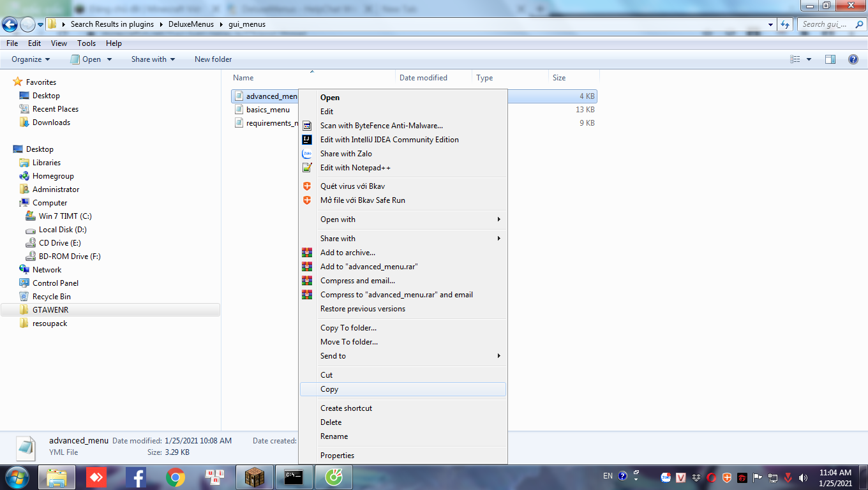
Task: Open Control Panel in the navigation pane
Action: (x=56, y=283)
